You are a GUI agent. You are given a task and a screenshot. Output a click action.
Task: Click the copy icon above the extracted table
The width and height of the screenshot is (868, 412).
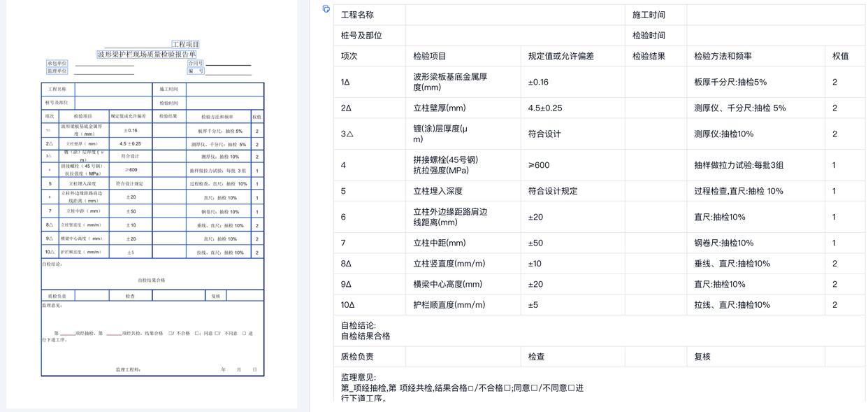pos(326,9)
